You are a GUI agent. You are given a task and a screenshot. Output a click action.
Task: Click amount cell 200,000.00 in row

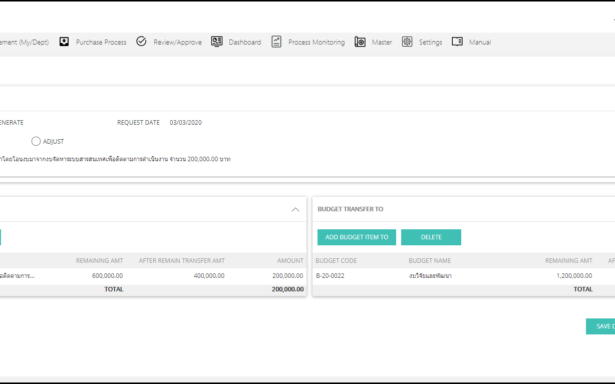coord(288,276)
